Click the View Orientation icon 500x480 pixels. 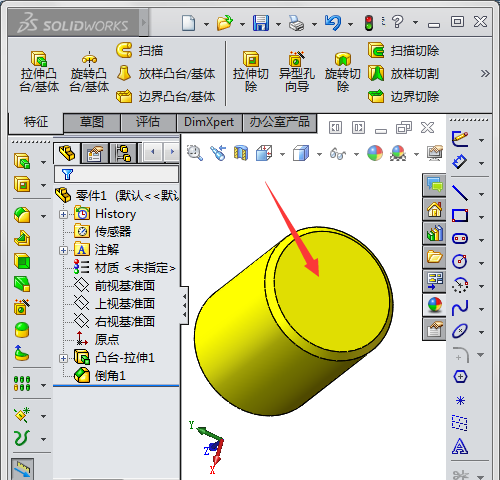click(x=264, y=153)
